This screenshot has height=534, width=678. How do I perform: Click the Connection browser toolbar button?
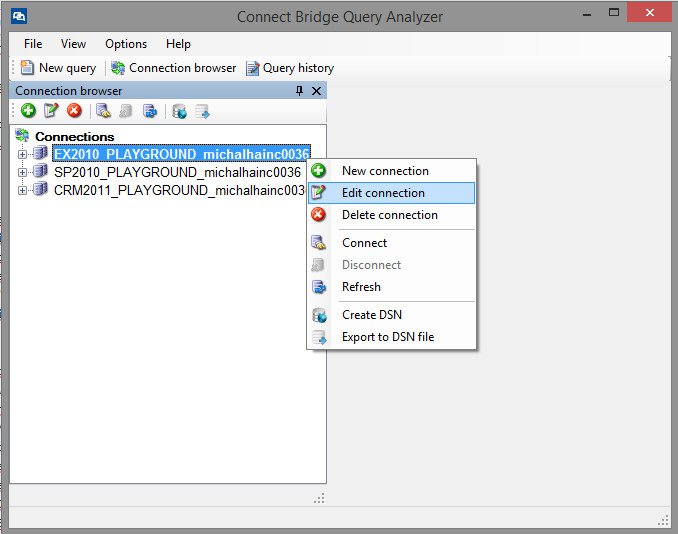[173, 68]
